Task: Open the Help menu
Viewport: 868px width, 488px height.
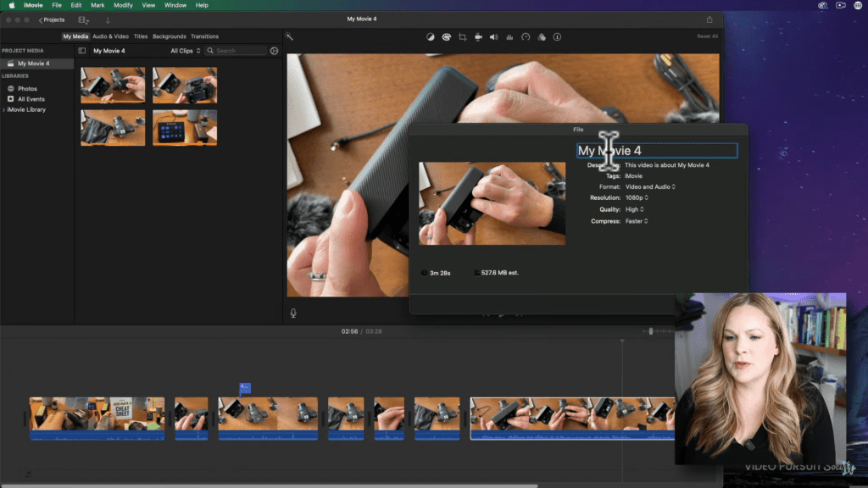Action: (202, 5)
